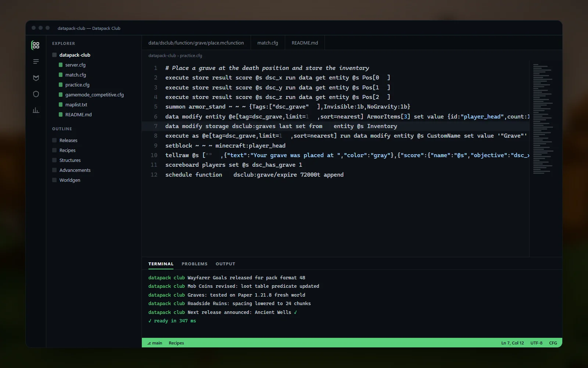Viewport: 588px width, 368px height.
Task: Open README.md in the explorer tree
Action: pos(79,114)
